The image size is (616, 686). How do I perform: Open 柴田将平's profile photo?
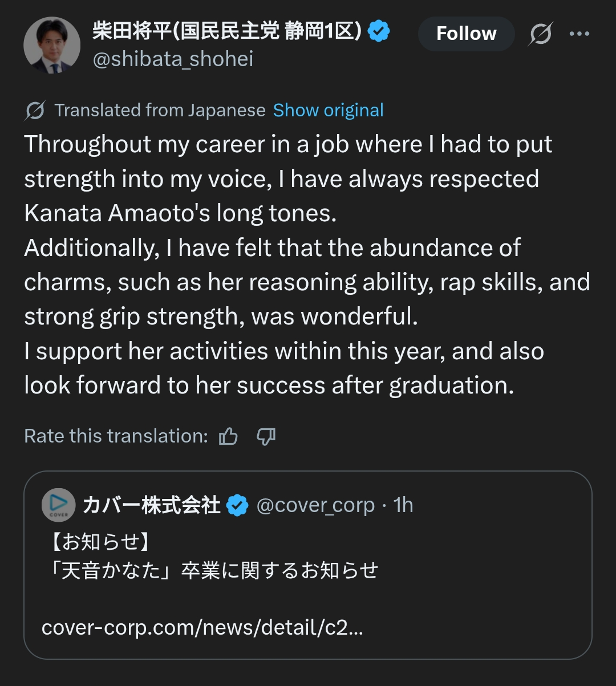pyautogui.click(x=52, y=45)
